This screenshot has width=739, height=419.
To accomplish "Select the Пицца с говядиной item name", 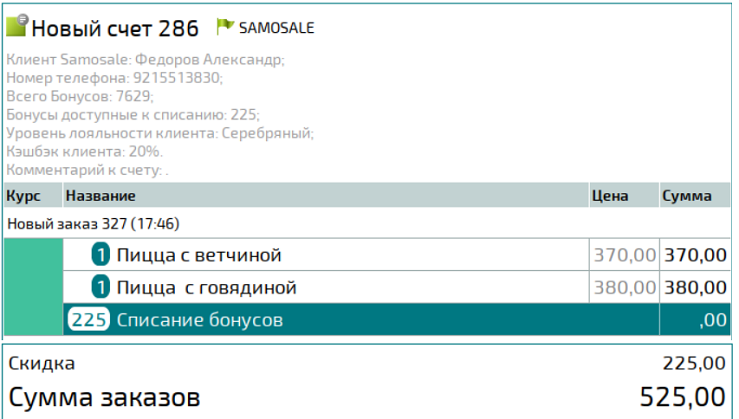I will point(207,288).
